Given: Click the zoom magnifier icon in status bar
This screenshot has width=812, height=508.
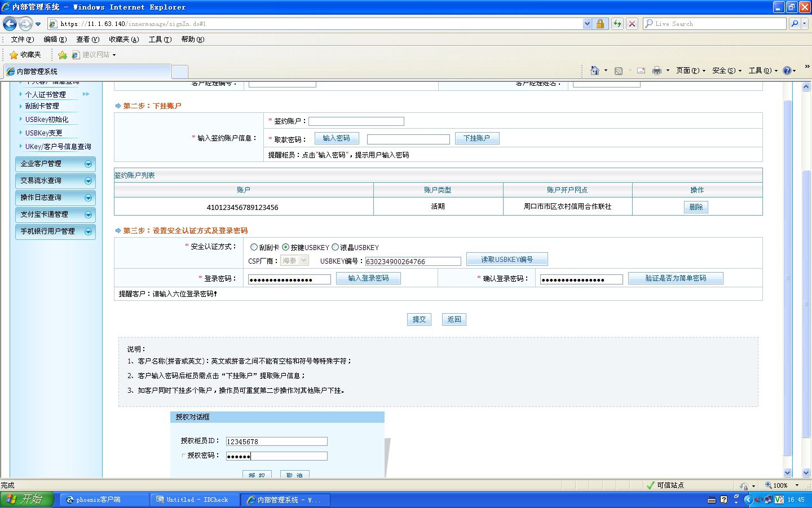Looking at the screenshot, I should (x=769, y=485).
